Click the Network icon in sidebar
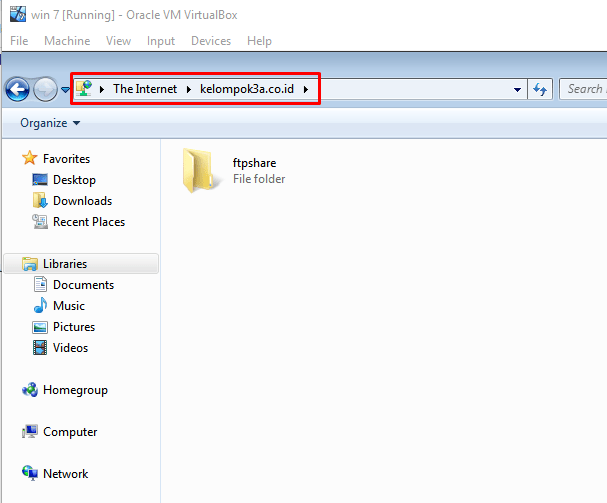The image size is (607, 503). click(30, 474)
